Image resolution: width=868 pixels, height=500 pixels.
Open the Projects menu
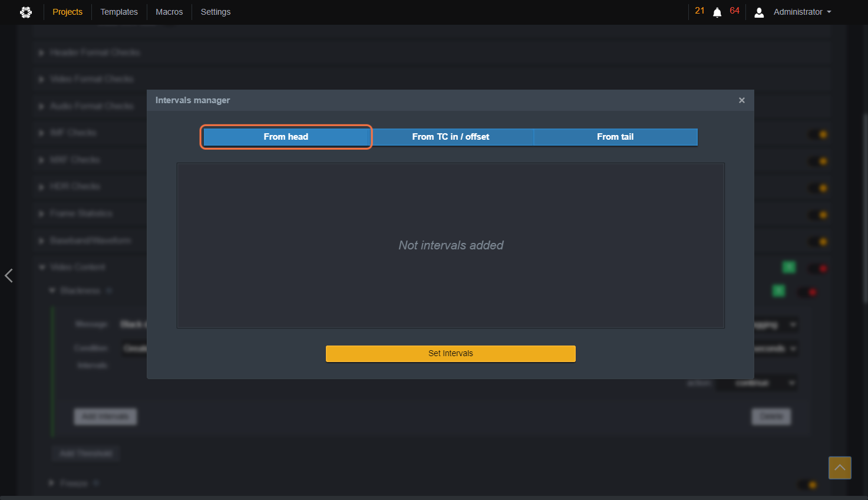pos(68,12)
